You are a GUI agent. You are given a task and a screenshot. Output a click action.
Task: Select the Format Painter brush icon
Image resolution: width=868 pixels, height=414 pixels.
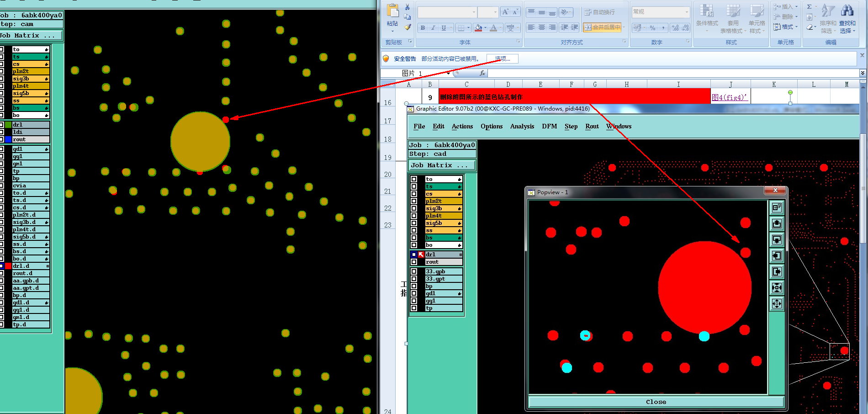click(407, 27)
